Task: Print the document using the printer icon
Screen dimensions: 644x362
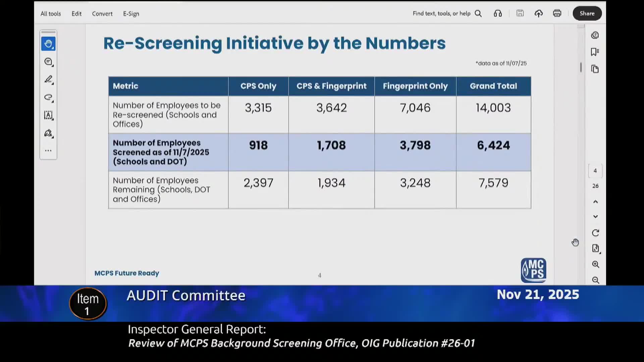Action: click(x=557, y=13)
